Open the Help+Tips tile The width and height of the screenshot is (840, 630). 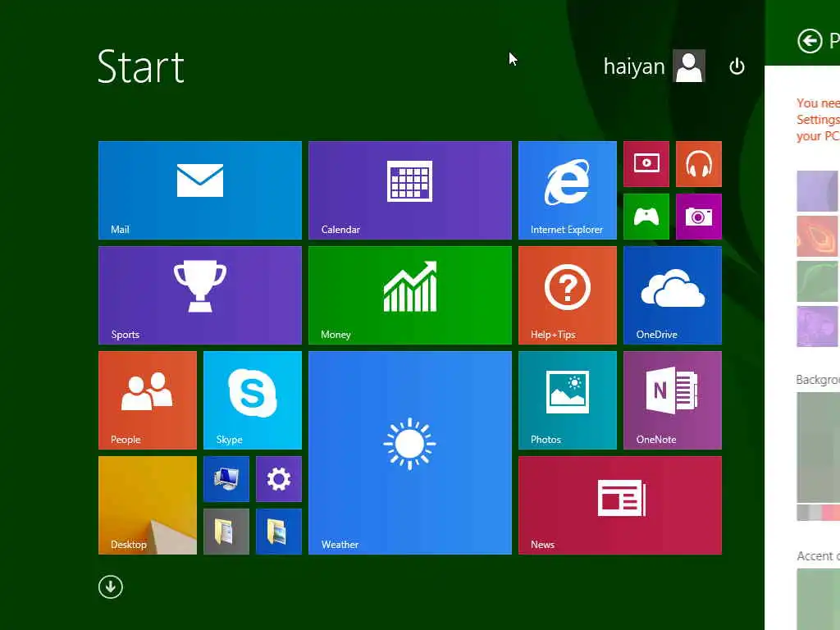pyautogui.click(x=568, y=295)
